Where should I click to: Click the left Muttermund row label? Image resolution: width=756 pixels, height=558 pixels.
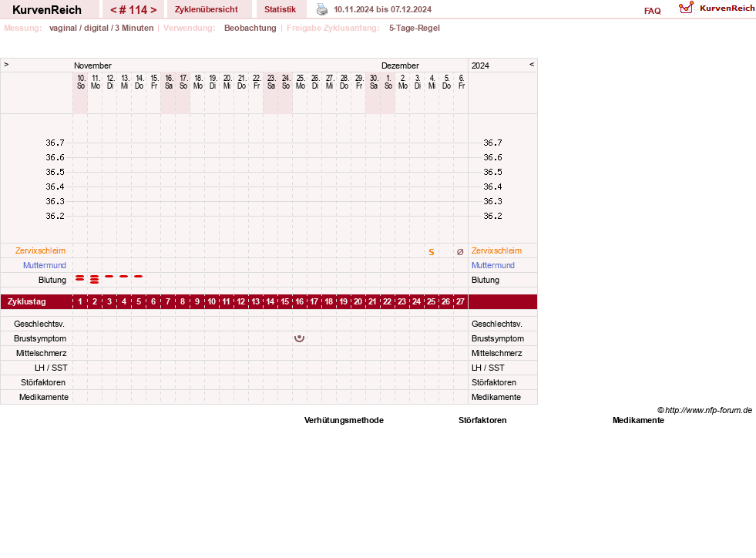tap(45, 265)
